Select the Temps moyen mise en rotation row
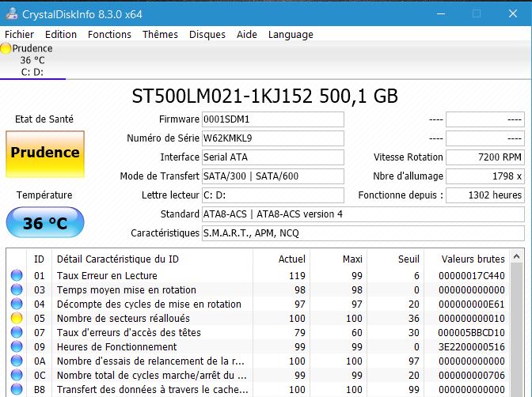The width and height of the screenshot is (532, 397). [x=258, y=290]
